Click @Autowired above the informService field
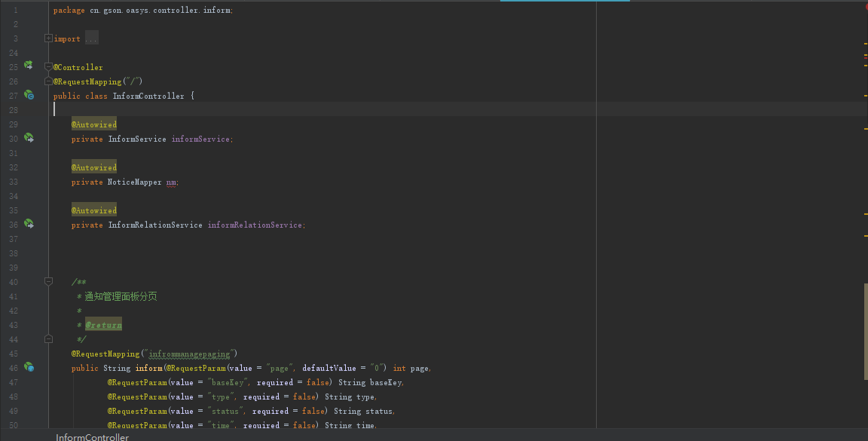 [x=94, y=124]
